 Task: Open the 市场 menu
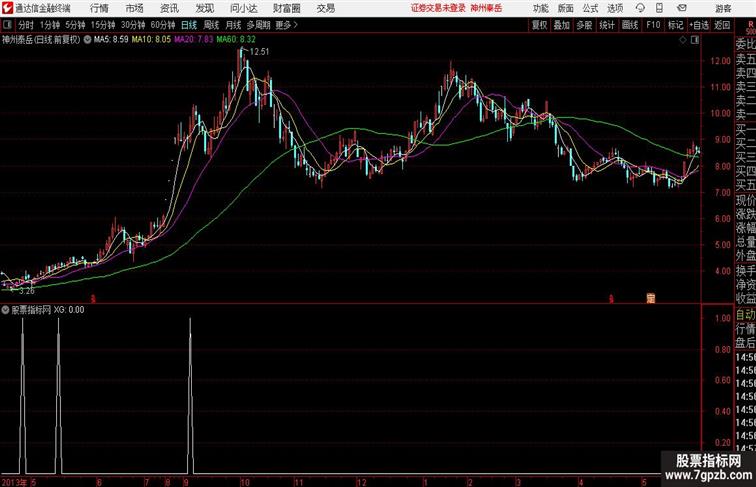click(x=134, y=8)
